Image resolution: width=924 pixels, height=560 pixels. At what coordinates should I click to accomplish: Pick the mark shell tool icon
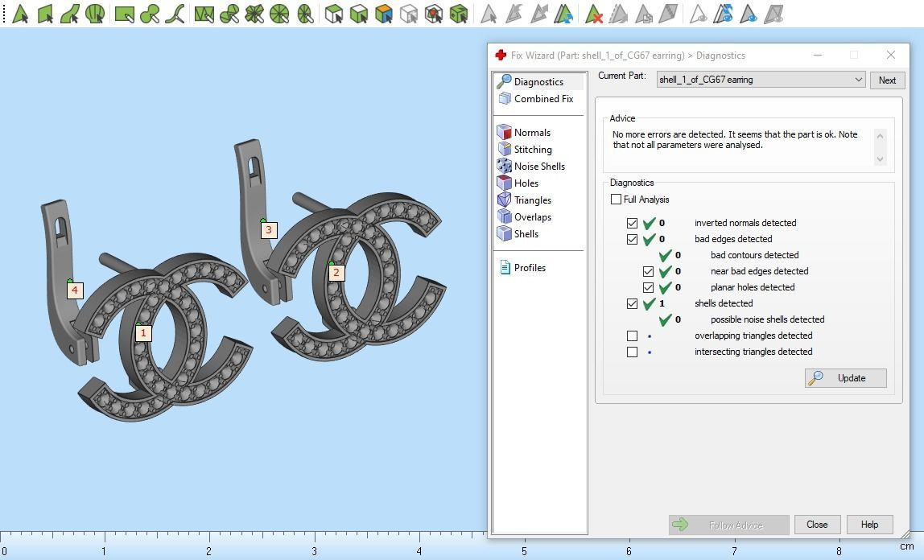94,14
